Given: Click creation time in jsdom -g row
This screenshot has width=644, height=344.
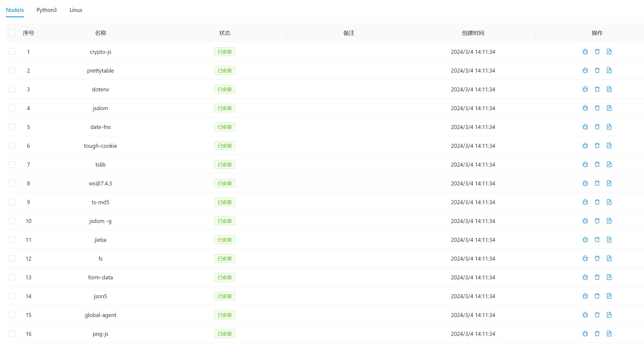Looking at the screenshot, I should (x=473, y=221).
